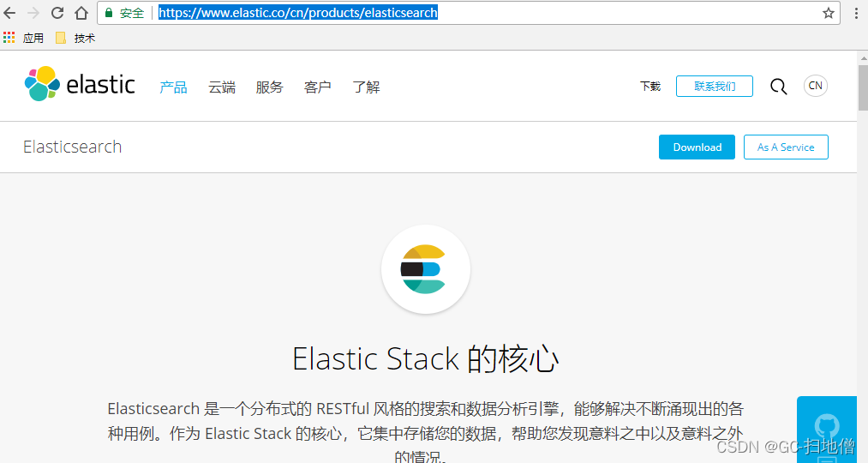Open the 云端 navigation menu

[x=222, y=87]
